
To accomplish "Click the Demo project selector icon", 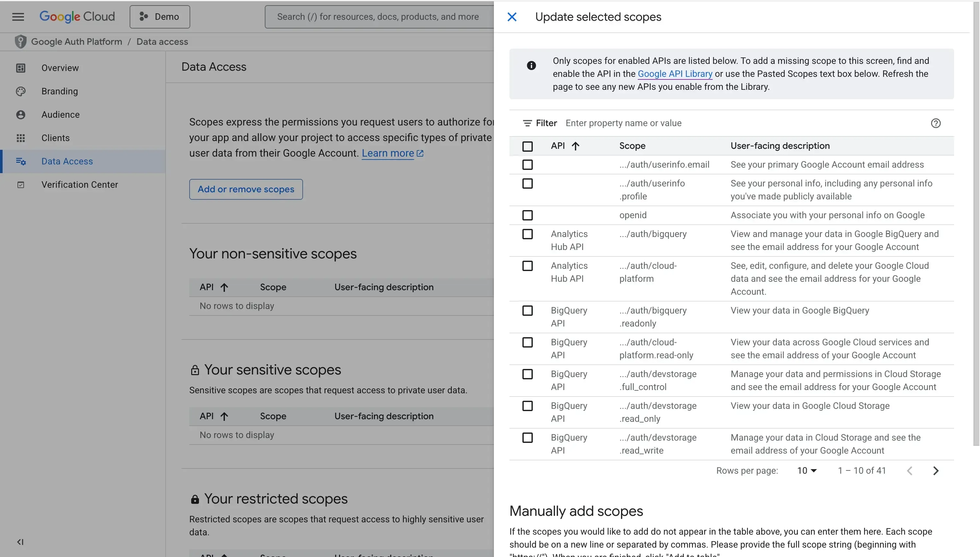I will (x=143, y=17).
